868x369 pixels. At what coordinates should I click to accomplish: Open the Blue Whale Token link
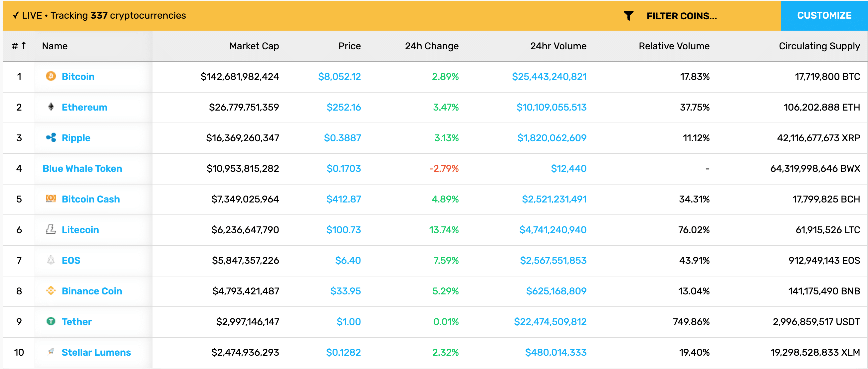[x=83, y=169]
